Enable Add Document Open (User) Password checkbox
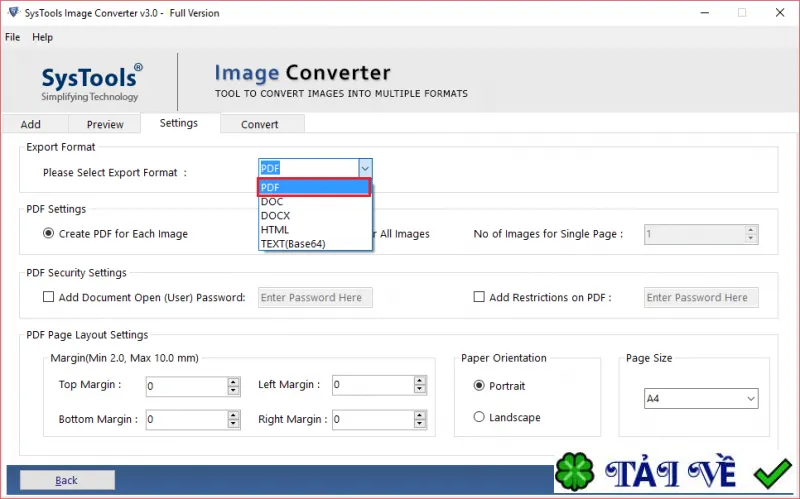 click(x=48, y=297)
